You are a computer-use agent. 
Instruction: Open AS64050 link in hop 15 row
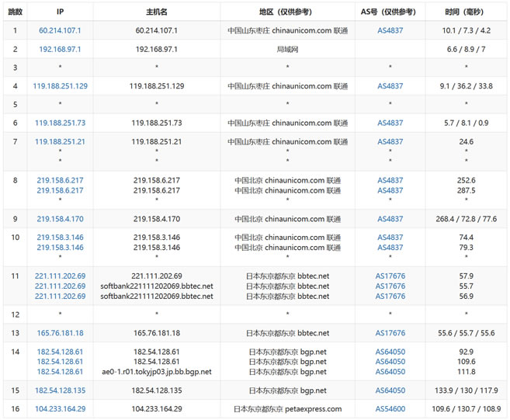(390, 390)
